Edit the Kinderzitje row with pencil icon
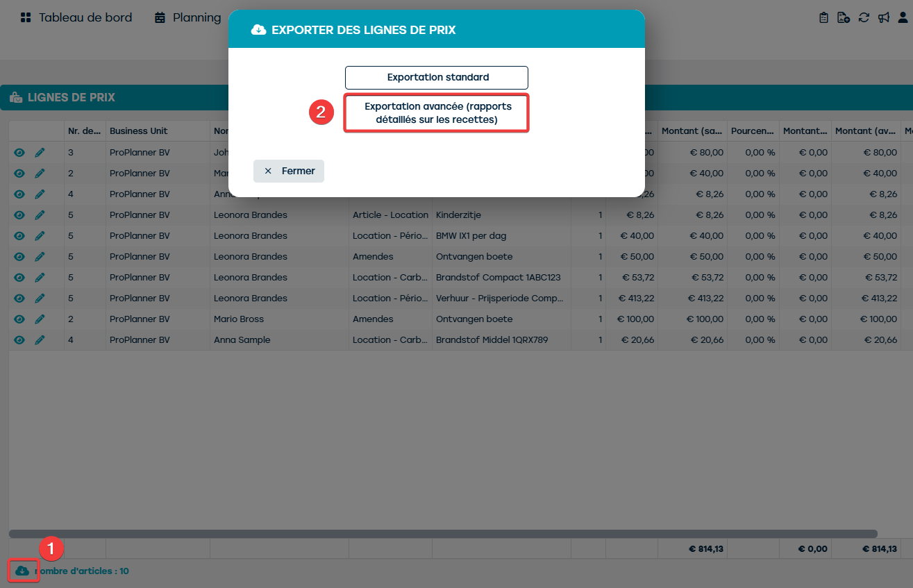This screenshot has width=913, height=588. (x=40, y=215)
